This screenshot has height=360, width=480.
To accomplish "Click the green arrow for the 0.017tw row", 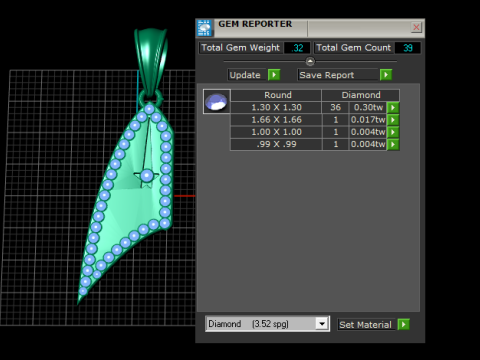I will pyautogui.click(x=393, y=120).
